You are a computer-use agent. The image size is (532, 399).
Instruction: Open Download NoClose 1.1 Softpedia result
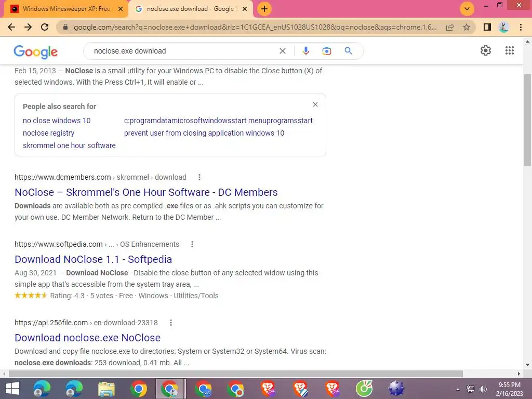(94, 259)
